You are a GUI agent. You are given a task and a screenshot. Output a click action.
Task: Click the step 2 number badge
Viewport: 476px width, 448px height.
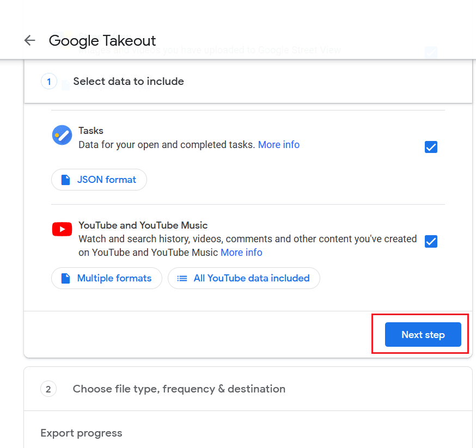coord(48,389)
